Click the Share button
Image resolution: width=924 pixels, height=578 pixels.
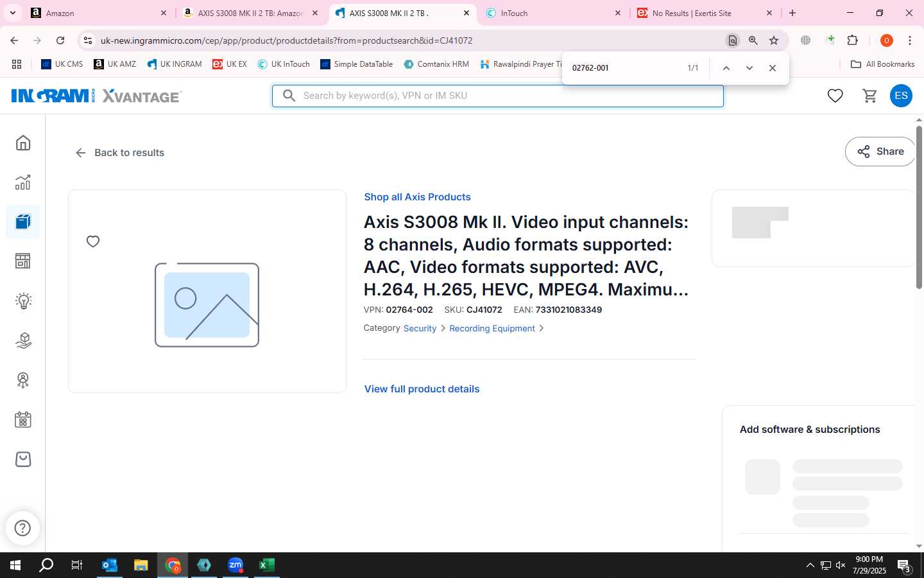[880, 152]
